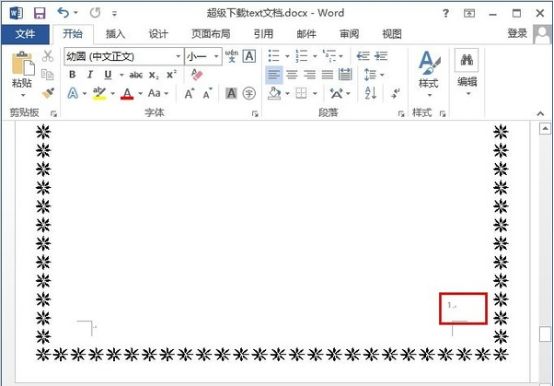
Task: Switch to the 设计 (Design) tab
Action: (x=158, y=34)
